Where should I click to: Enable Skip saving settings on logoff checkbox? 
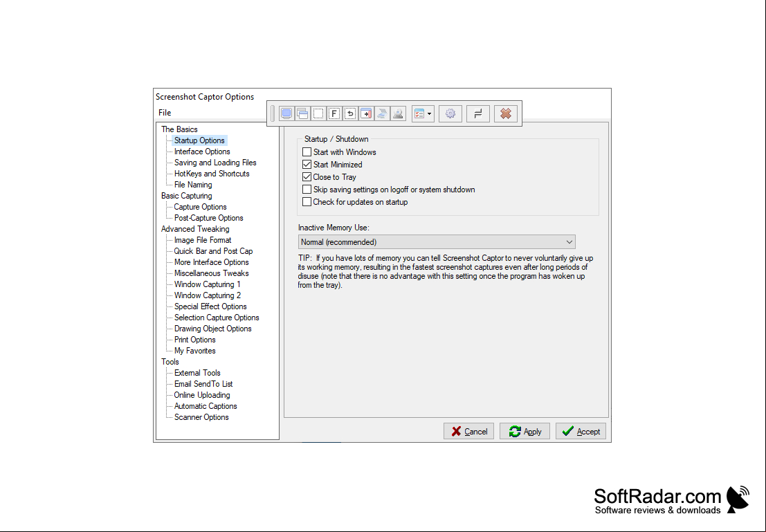(x=307, y=190)
